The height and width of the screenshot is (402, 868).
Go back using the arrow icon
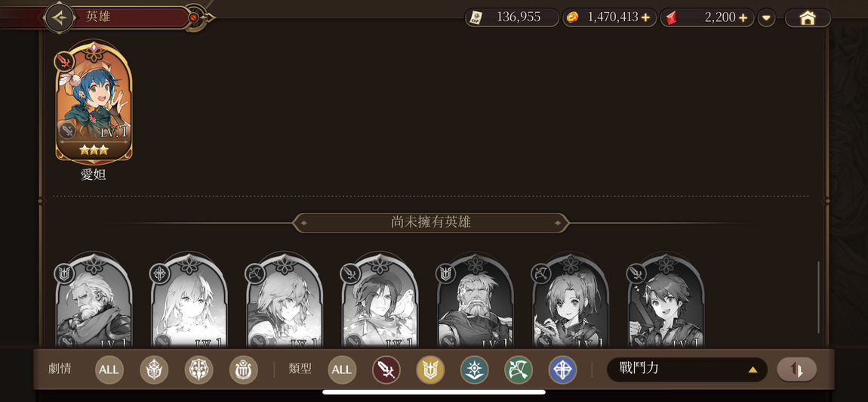pyautogui.click(x=60, y=17)
